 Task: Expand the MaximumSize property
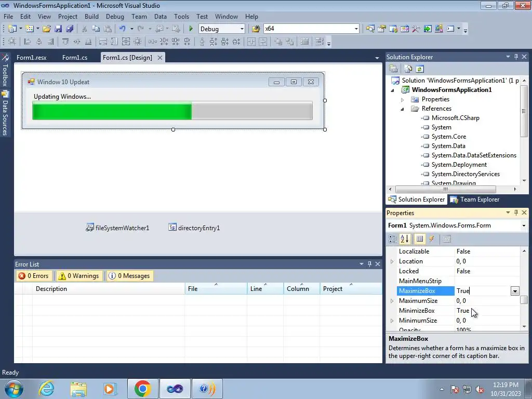tap(392, 301)
